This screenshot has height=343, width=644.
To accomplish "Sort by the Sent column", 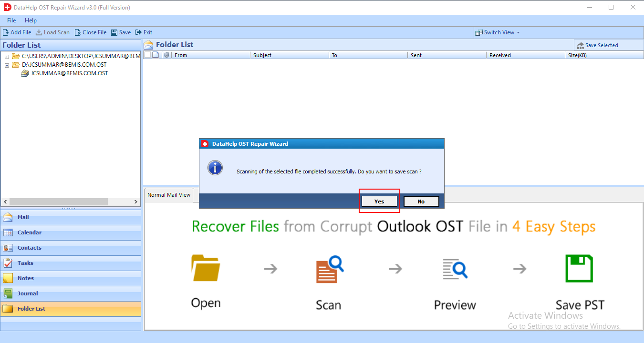I will 447,55.
